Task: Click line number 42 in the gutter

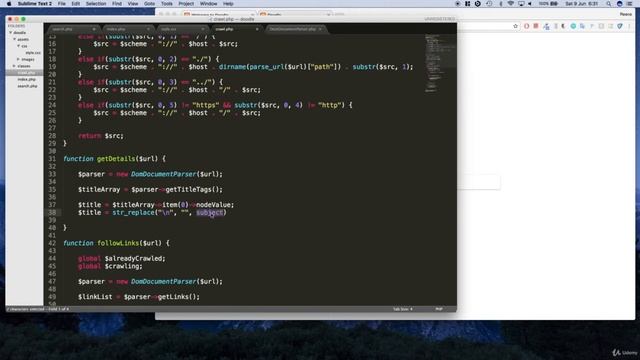Action: pyautogui.click(x=52, y=243)
